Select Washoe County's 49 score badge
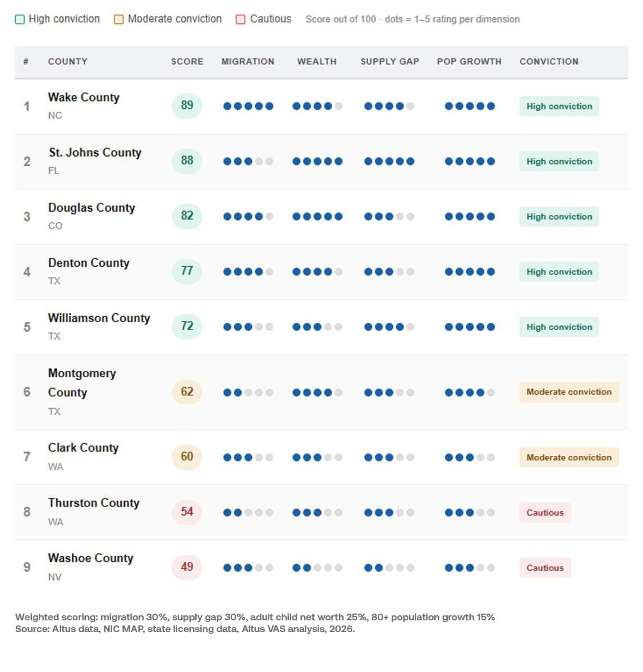 187,567
